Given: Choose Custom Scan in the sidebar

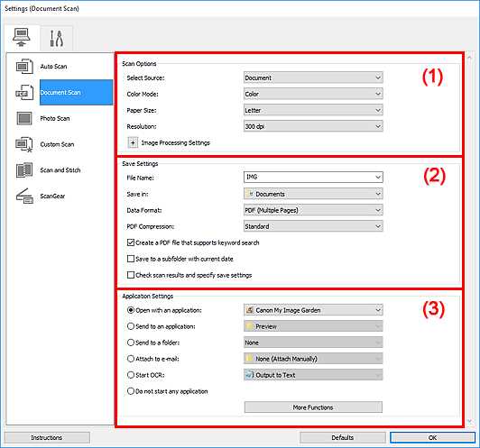Looking at the screenshot, I should (57, 144).
